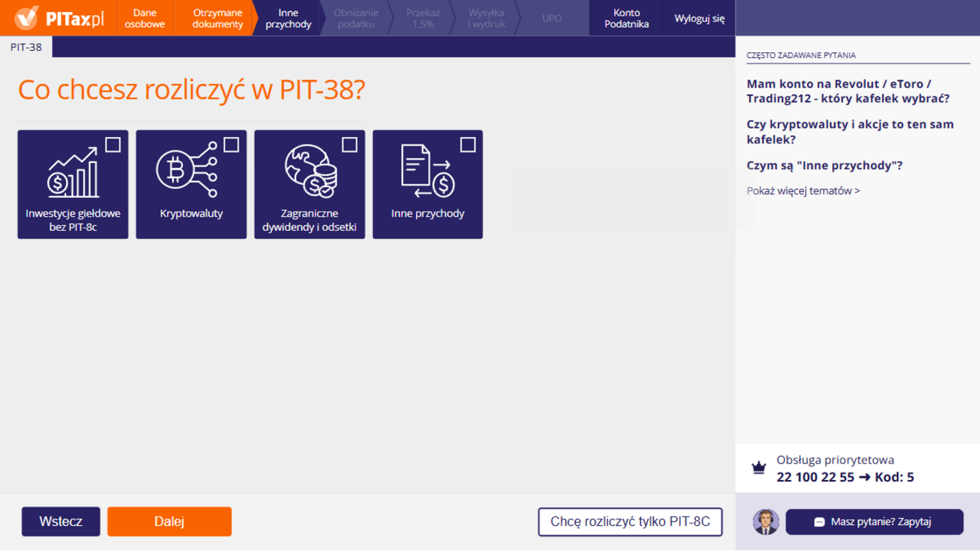Click Chcę rozliczyć tylko PIT-8C button
The image size is (980, 551).
630,522
